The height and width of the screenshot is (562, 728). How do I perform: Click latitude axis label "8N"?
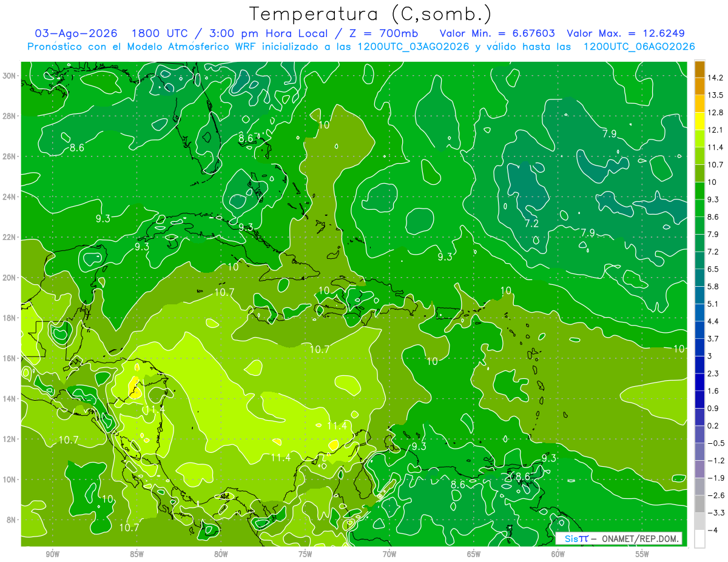[x=11, y=520]
